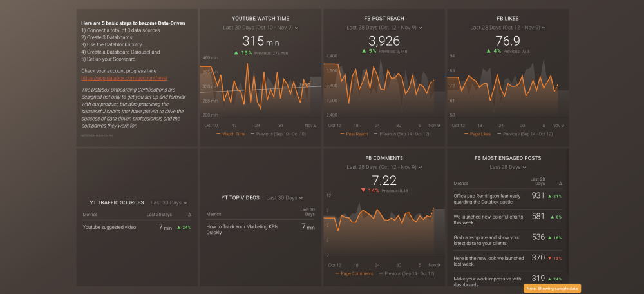Click the delta column header in YT Traffic Sources
Screen dimensions: 644x294
point(189,215)
